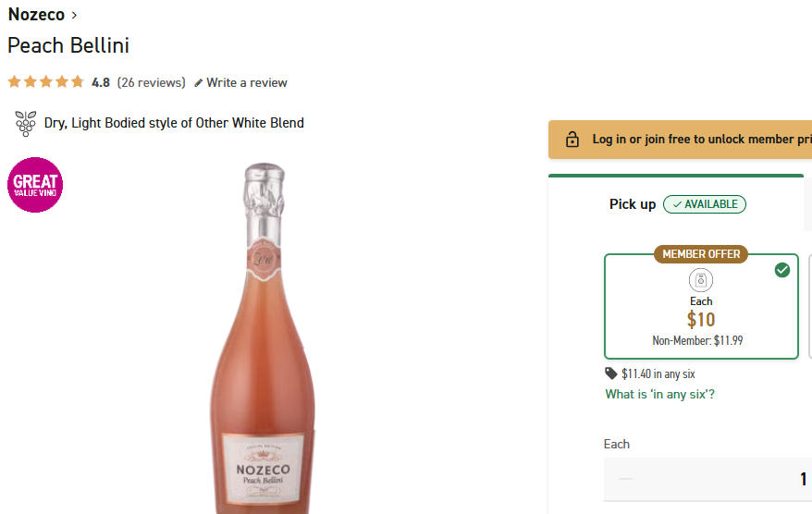Click the Available status badge
This screenshot has width=812, height=514.
pyautogui.click(x=705, y=204)
